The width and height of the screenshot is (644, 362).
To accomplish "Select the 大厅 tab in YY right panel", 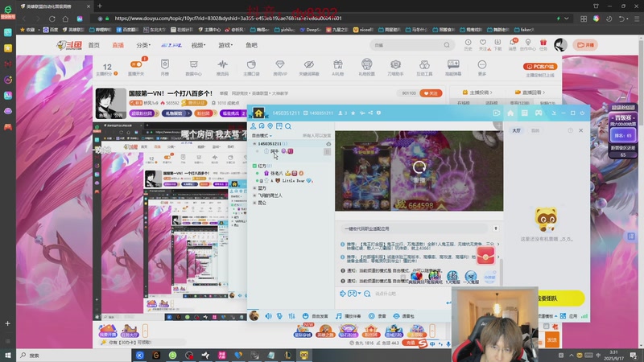I will 516,130.
